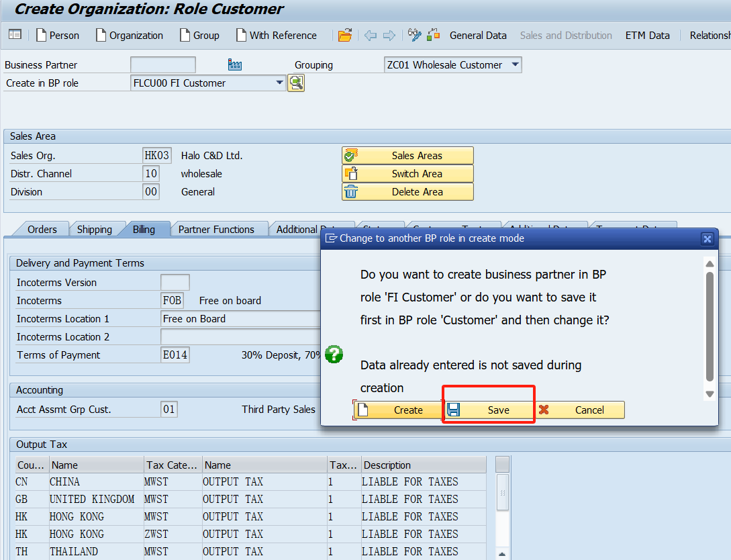The width and height of the screenshot is (731, 560).
Task: Click the forward arrow navigation icon
Action: (389, 35)
